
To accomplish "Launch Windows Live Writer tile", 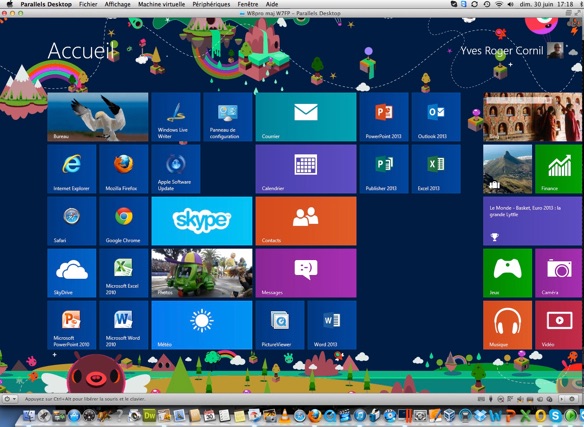I will coord(176,117).
